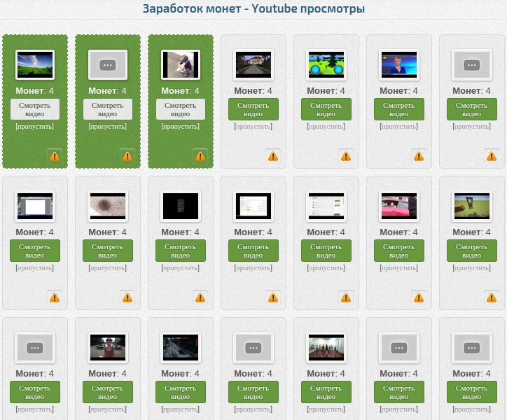Viewport: 507px width, 420px height.
Task: Watch the green field and sky video
Action: point(35,109)
